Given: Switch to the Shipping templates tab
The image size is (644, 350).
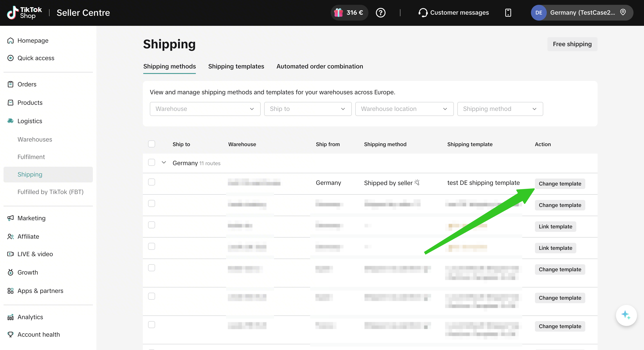Looking at the screenshot, I should [x=236, y=66].
